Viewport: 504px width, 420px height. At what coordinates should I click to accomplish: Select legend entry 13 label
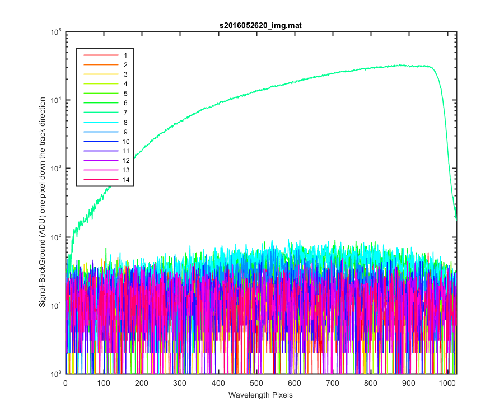[126, 170]
